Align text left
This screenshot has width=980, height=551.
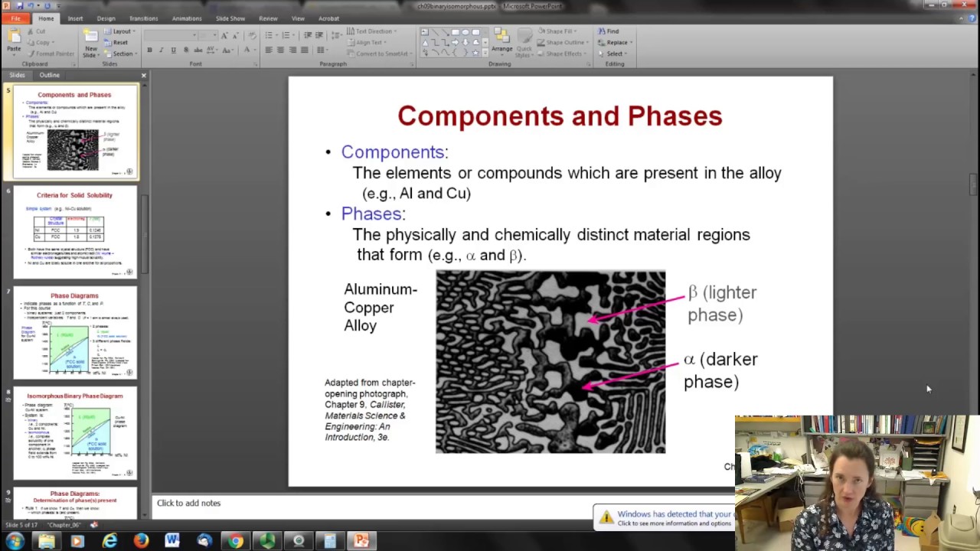coord(269,51)
